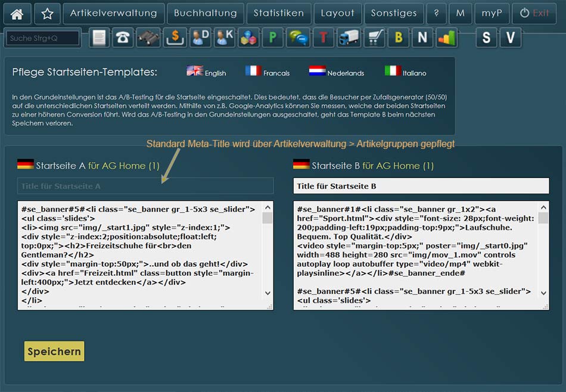Click scroll-down arrow in Startseite B textarea
This screenshot has width=566, height=392.
click(x=543, y=293)
